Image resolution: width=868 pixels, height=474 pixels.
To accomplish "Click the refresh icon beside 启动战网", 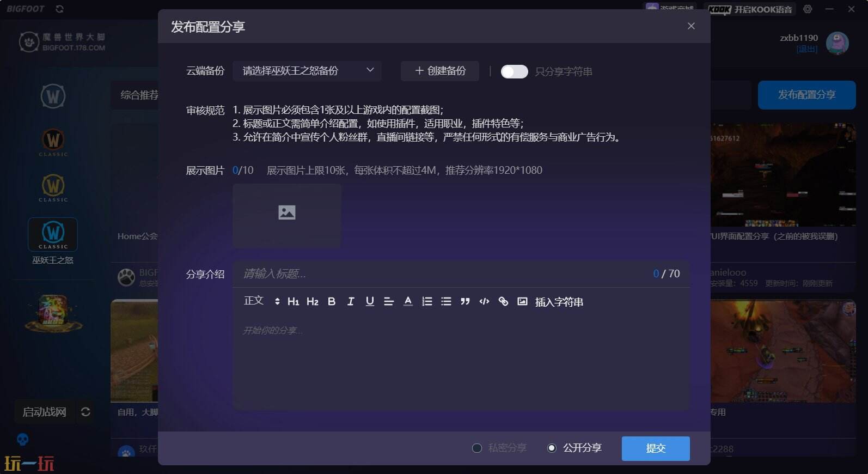I will (85, 412).
